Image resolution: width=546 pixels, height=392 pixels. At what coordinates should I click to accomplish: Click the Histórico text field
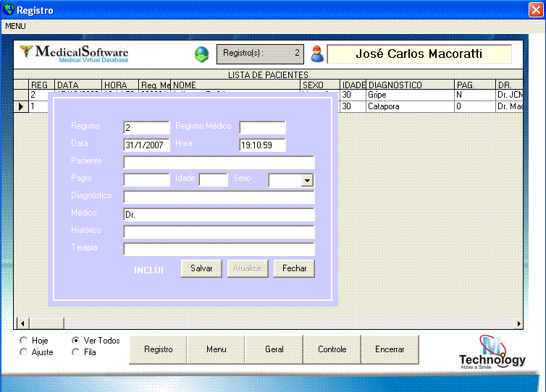219,232
